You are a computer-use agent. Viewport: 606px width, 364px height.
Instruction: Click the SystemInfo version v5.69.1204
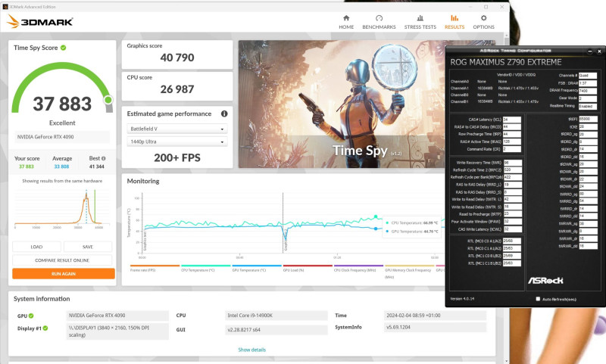coord(398,328)
